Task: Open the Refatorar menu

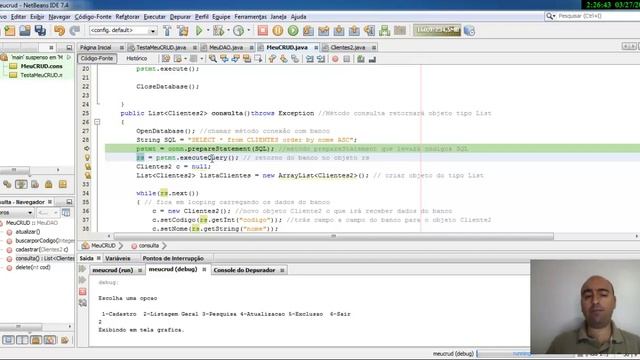Action: 128,17
